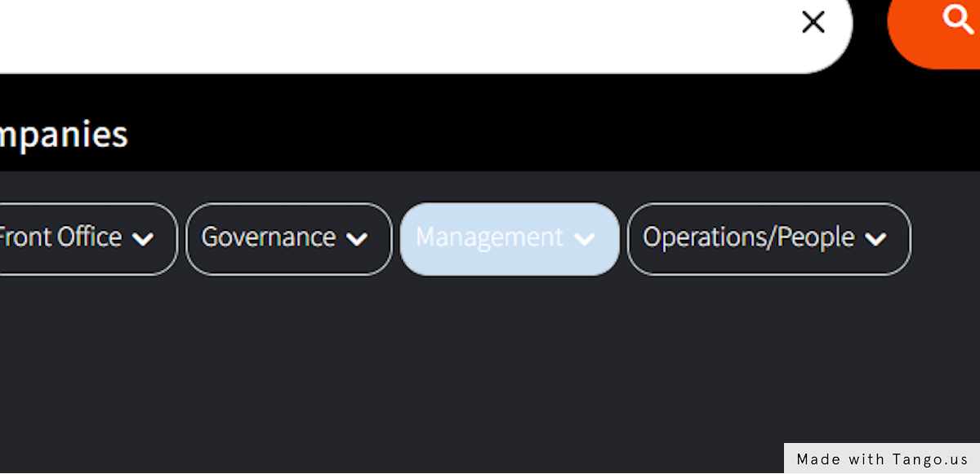Image resolution: width=980 pixels, height=474 pixels.
Task: Expand the highlighted Management dropdown
Action: [x=510, y=239]
